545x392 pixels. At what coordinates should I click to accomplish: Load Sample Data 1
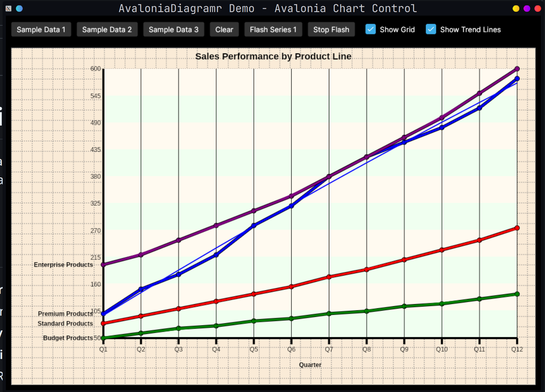pyautogui.click(x=41, y=29)
